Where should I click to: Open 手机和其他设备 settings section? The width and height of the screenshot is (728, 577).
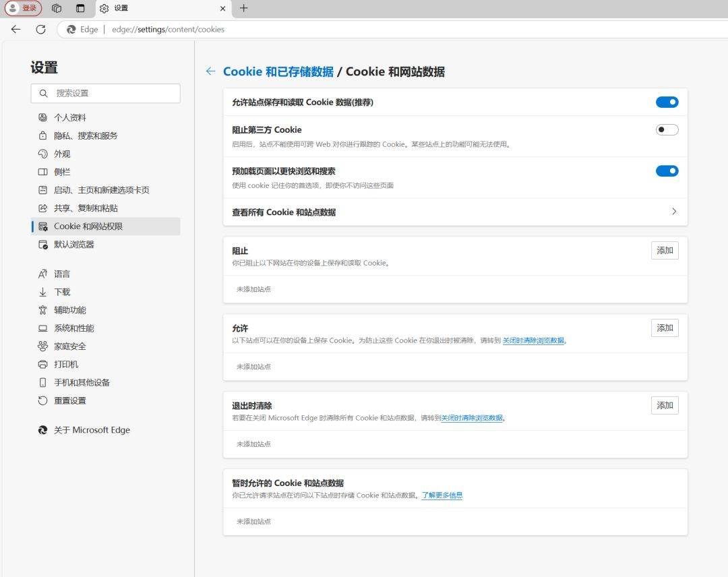(x=105, y=382)
